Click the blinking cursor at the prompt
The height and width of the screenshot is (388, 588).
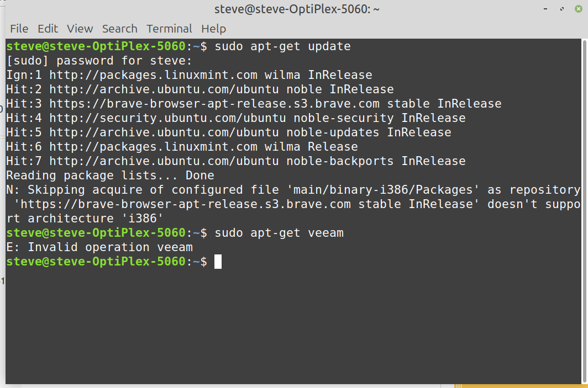pyautogui.click(x=218, y=262)
